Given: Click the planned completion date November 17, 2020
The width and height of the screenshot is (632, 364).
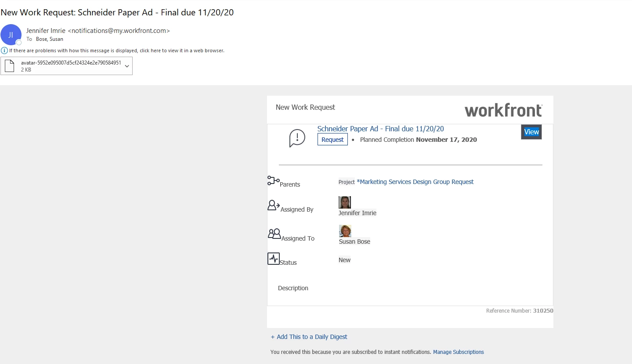Looking at the screenshot, I should pyautogui.click(x=446, y=140).
